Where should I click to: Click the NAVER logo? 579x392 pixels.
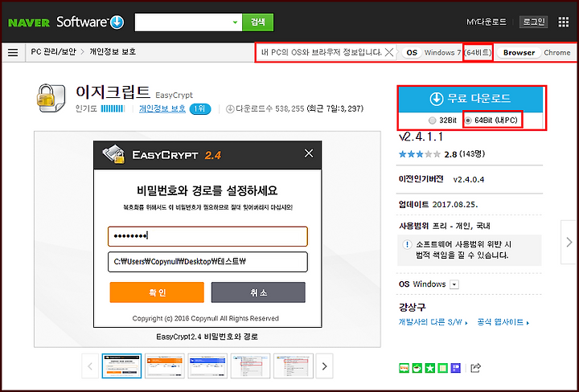pyautogui.click(x=29, y=22)
